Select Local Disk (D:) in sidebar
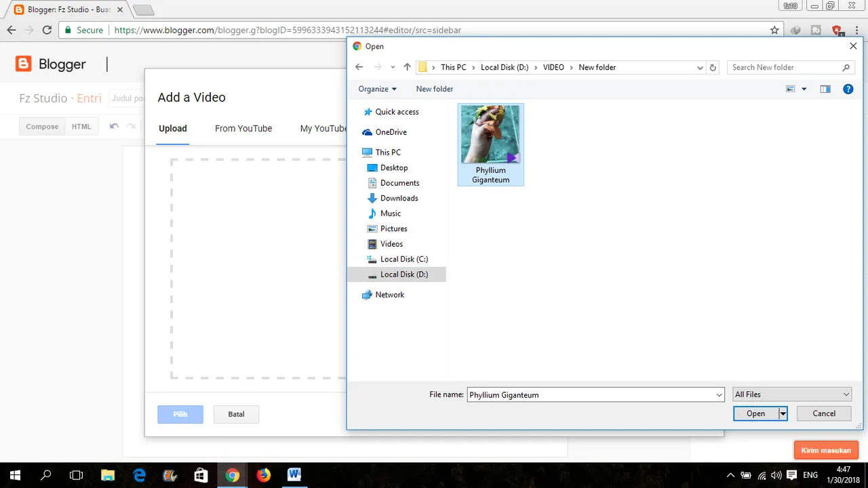The image size is (868, 488). pyautogui.click(x=397, y=274)
